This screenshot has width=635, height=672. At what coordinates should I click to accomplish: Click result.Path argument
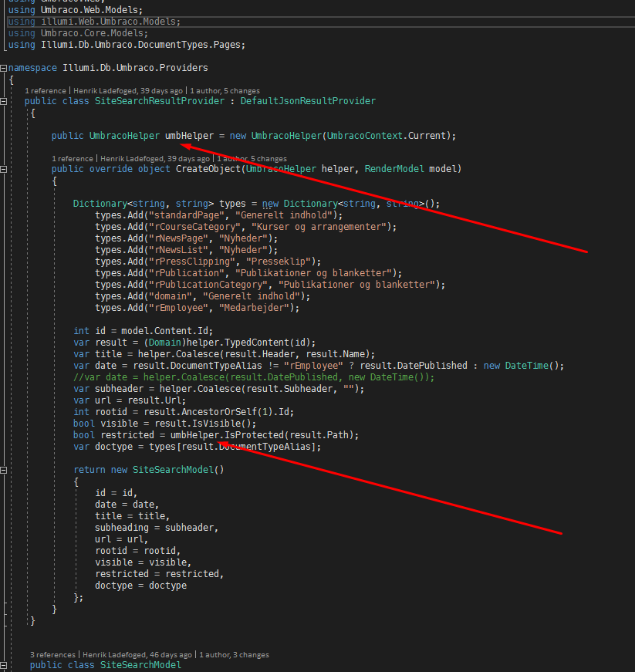pyautogui.click(x=319, y=435)
